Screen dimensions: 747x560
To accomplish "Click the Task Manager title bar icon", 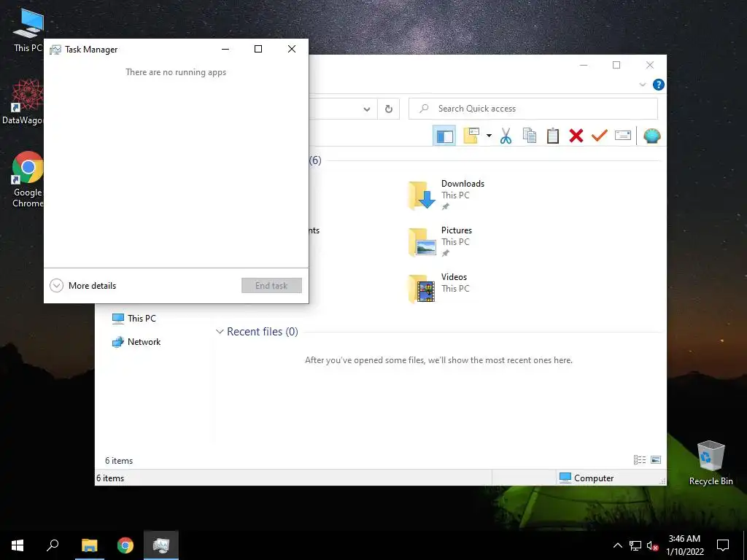I will 55,50.
